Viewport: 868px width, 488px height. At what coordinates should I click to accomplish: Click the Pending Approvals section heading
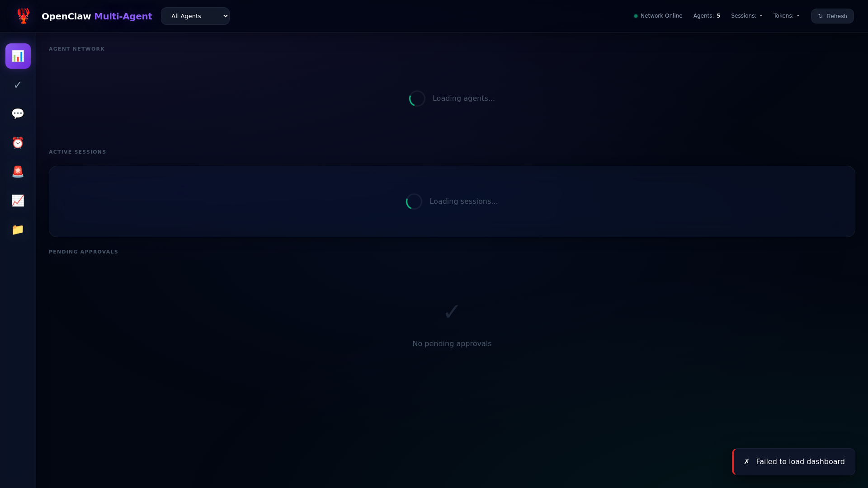click(83, 252)
